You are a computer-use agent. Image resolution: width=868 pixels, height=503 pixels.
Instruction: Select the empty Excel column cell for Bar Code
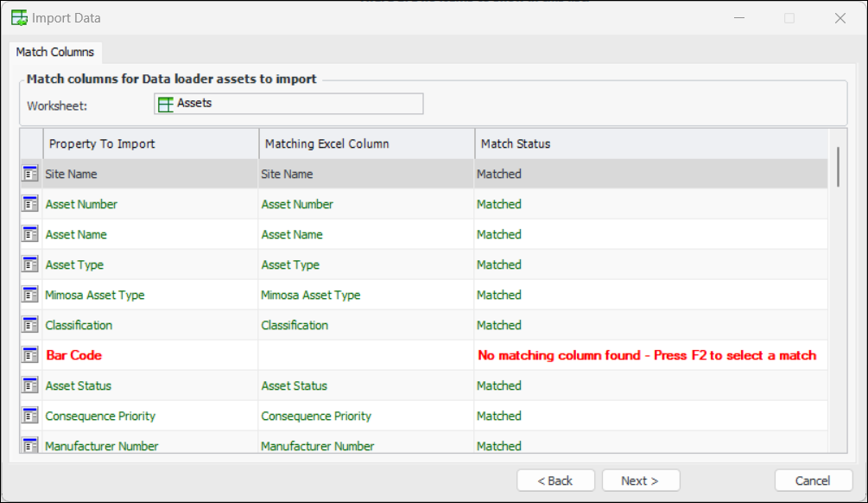tap(366, 355)
